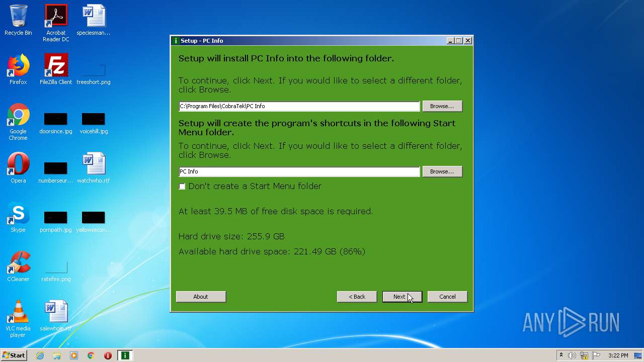The width and height of the screenshot is (644, 362).
Task: Cancel the PC Info setup
Action: click(x=447, y=297)
